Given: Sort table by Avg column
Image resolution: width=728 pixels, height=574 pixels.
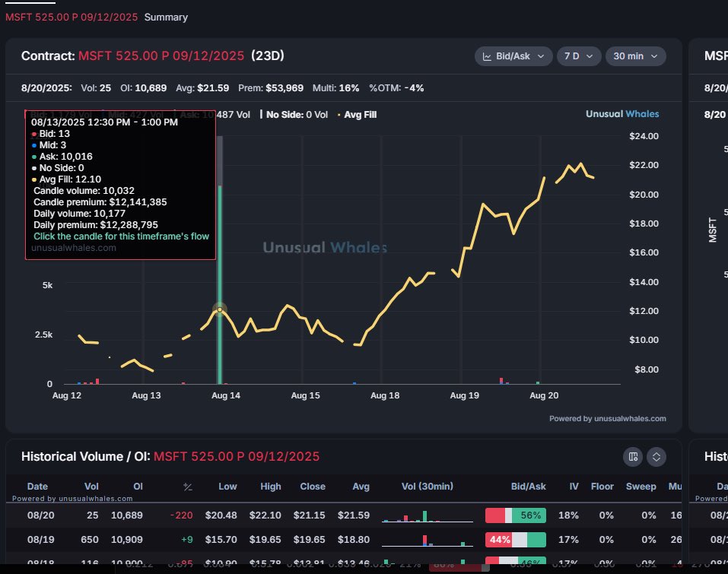Looking at the screenshot, I should [361, 487].
